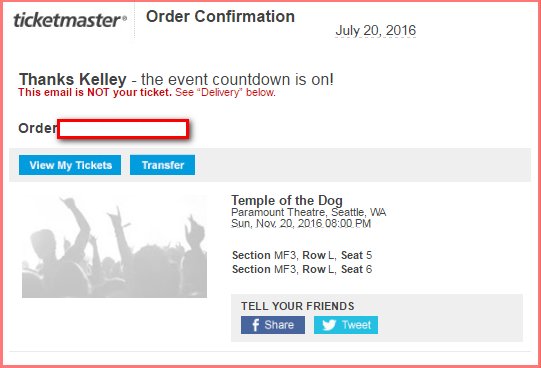Click the Twitter bird icon
541x368 pixels.
pos(329,325)
